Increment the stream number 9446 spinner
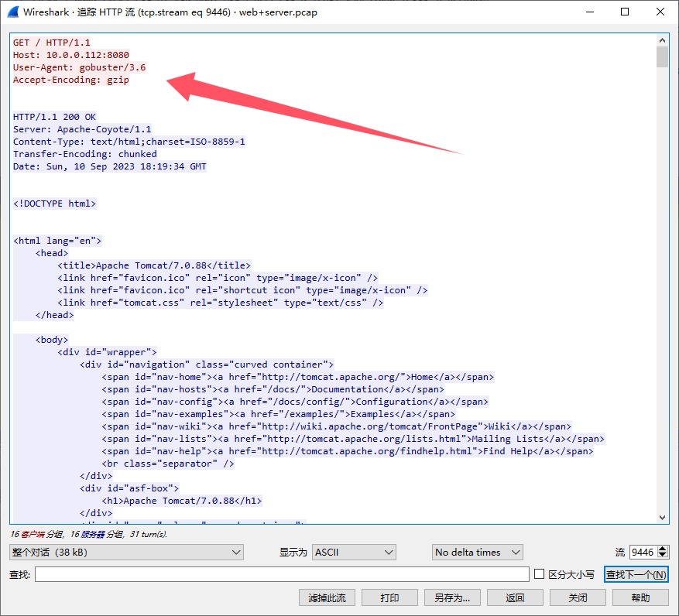679x616 pixels. (661, 549)
